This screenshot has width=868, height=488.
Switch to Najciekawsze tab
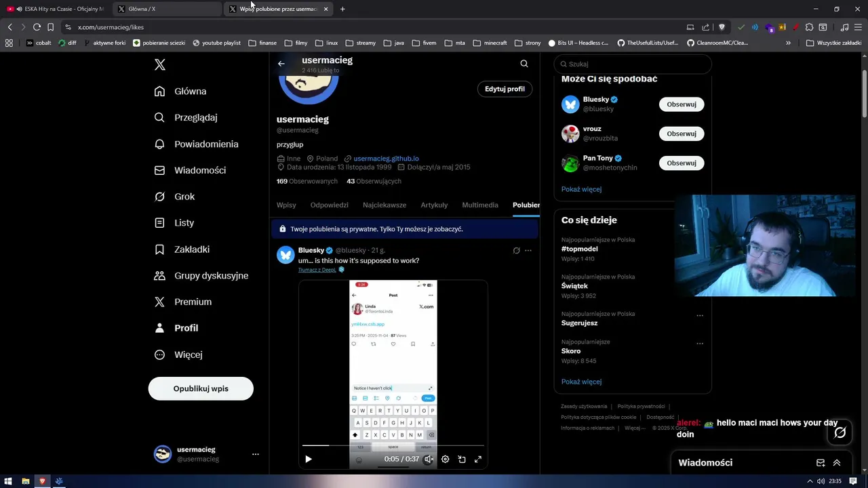[x=384, y=205]
